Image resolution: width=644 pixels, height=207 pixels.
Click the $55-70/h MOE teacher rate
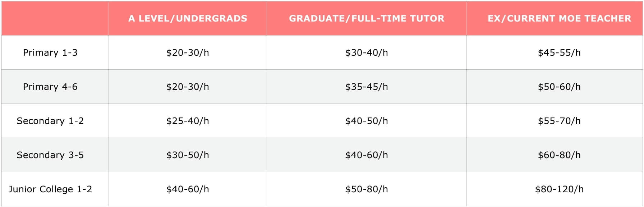[x=559, y=121]
